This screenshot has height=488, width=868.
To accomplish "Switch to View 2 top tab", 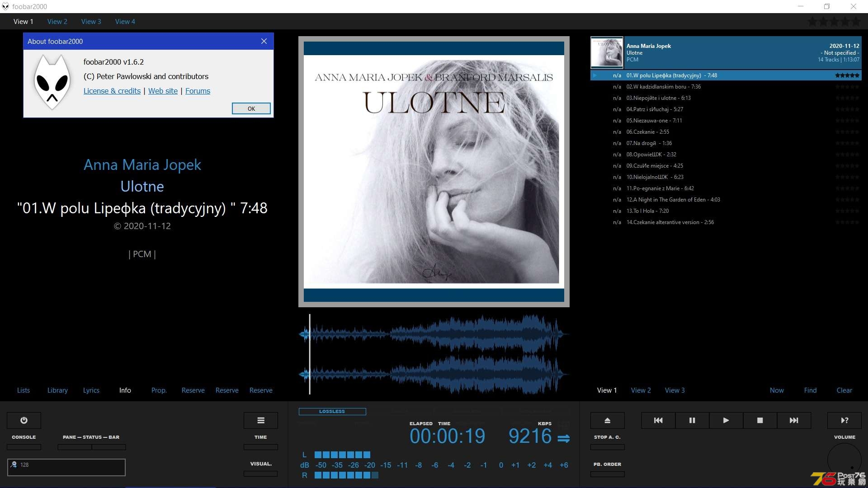I will (x=57, y=21).
